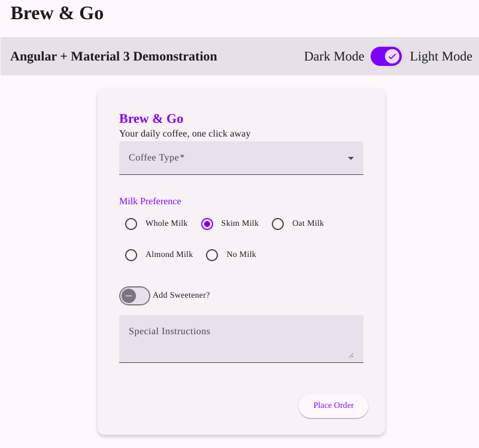The width and height of the screenshot is (479, 448).
Task: Click the purple "Brew & Go" card title
Action: [x=151, y=119]
